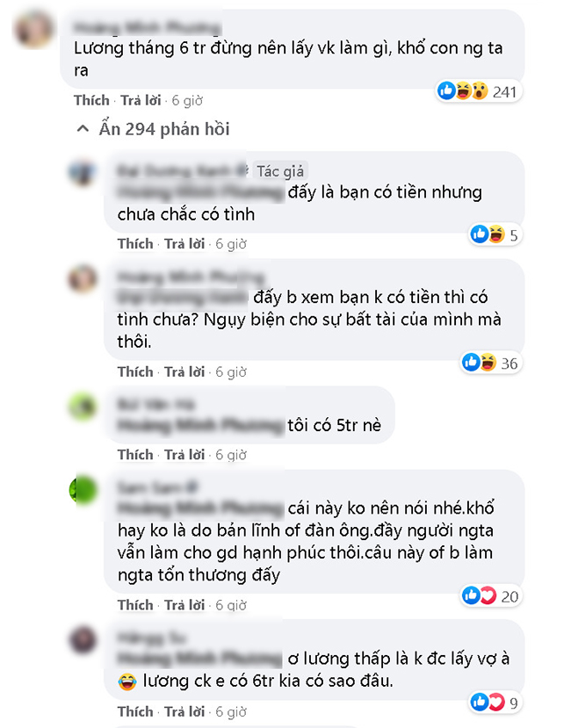Image resolution: width=571 pixels, height=728 pixels.
Task: Click 'Thích' under 'chưa chắc có tình' reply
Action: coord(135,244)
